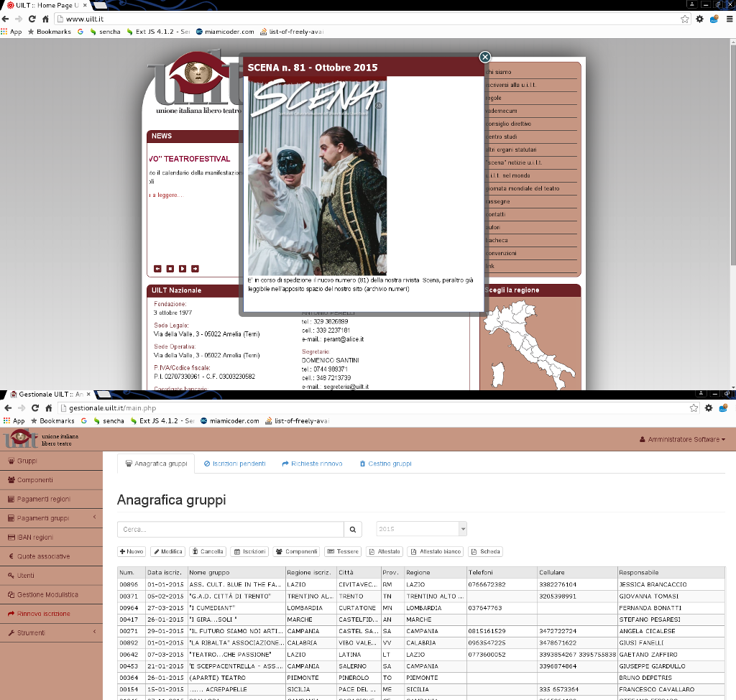Bookmark the gestionale page with the star

point(694,408)
